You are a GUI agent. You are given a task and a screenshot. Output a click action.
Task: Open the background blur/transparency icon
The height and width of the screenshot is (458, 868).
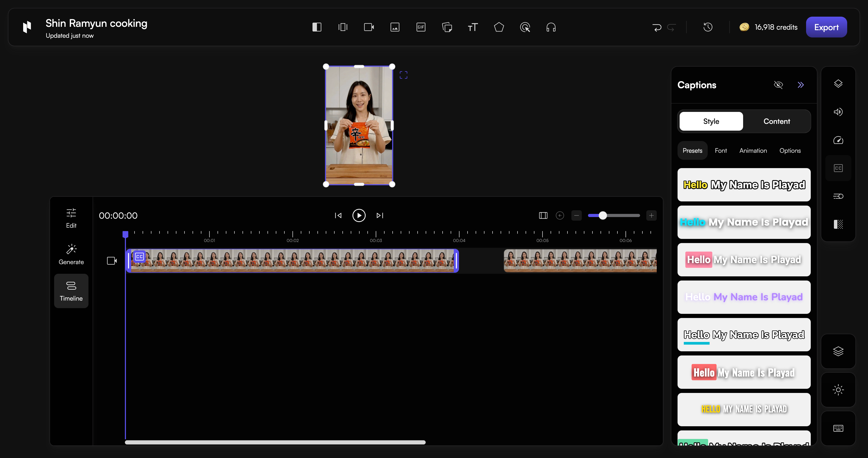point(838,224)
